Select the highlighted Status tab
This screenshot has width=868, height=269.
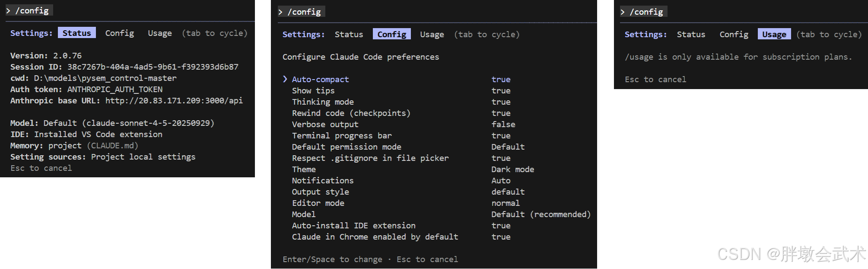[77, 33]
